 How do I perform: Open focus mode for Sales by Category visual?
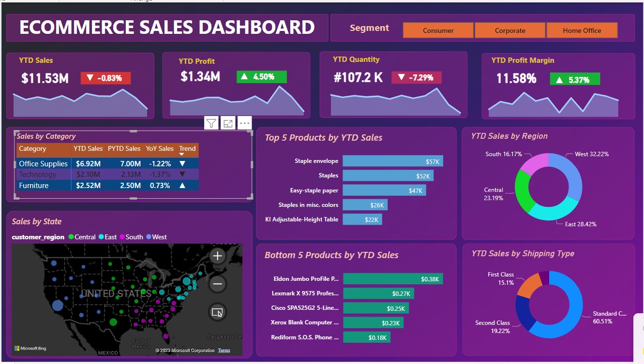[228, 123]
